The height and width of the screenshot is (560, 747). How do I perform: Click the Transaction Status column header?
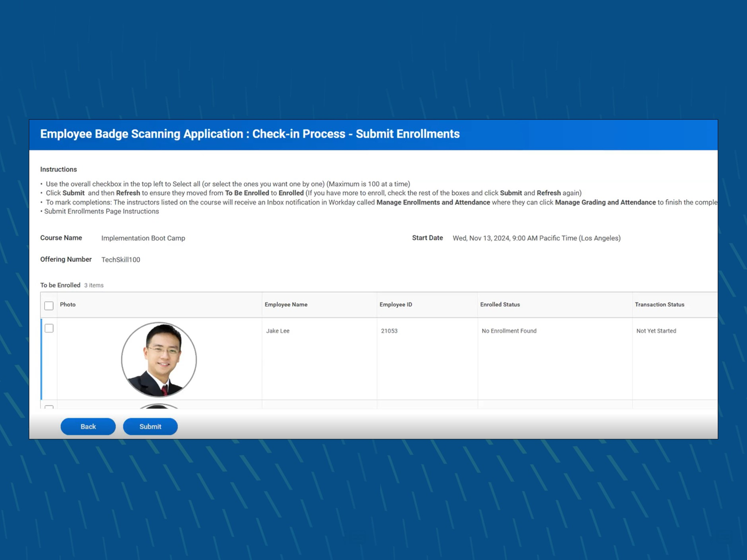tap(659, 304)
